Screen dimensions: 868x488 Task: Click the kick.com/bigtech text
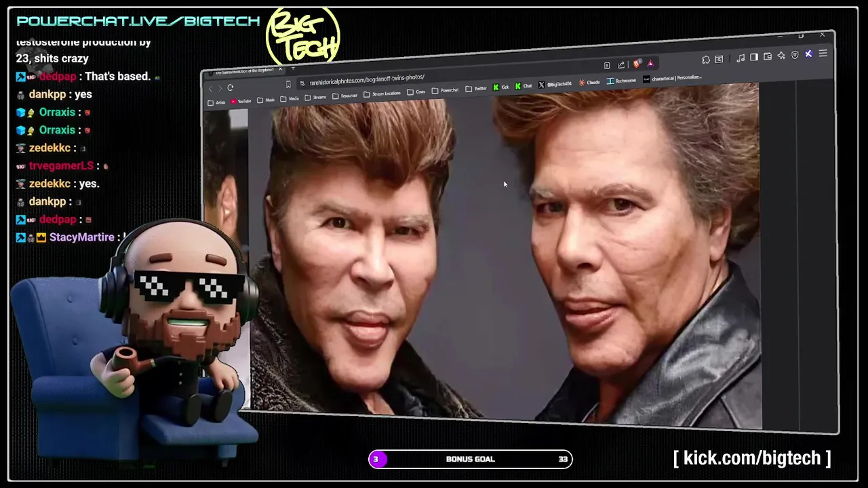(752, 458)
